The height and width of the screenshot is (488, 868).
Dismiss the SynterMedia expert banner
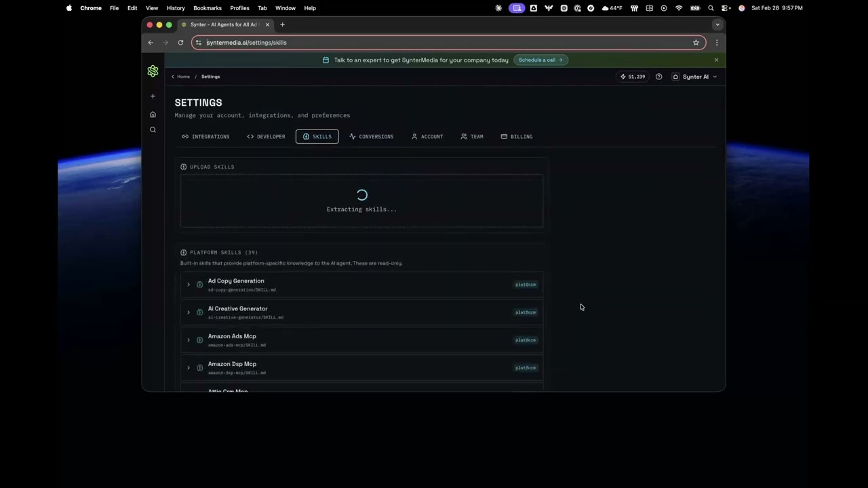[x=716, y=60]
